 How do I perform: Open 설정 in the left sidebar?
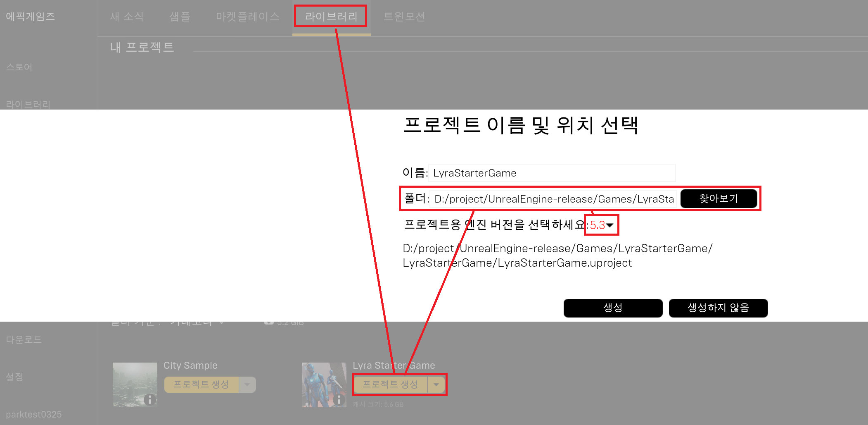point(14,377)
